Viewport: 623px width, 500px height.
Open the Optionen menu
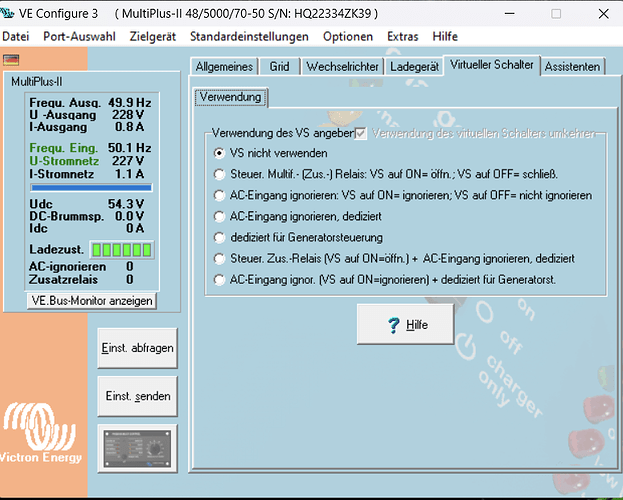[x=348, y=37]
